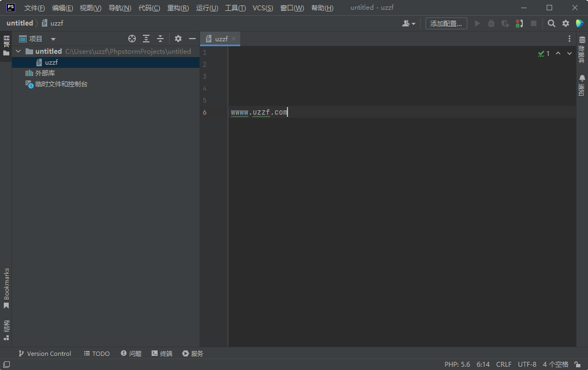Click the untitled breadcrumb in navigation bar
588x370 pixels.
20,23
